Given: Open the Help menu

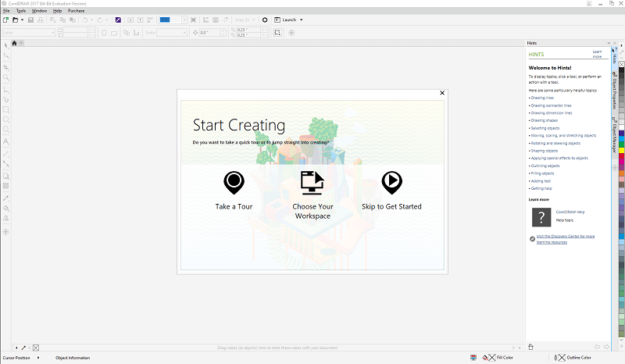Looking at the screenshot, I should click(x=57, y=11).
